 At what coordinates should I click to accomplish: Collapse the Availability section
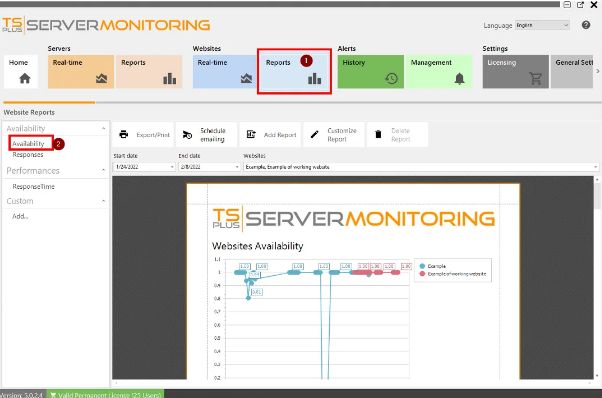103,128
